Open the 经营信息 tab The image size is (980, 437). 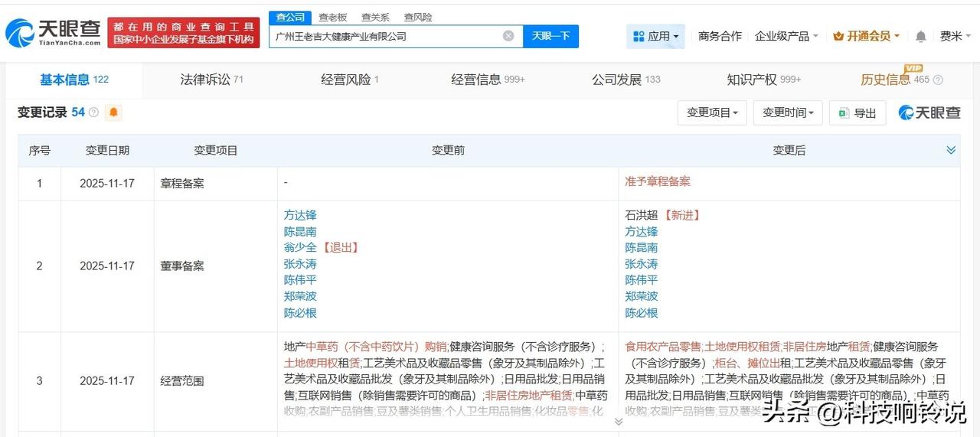pos(488,80)
